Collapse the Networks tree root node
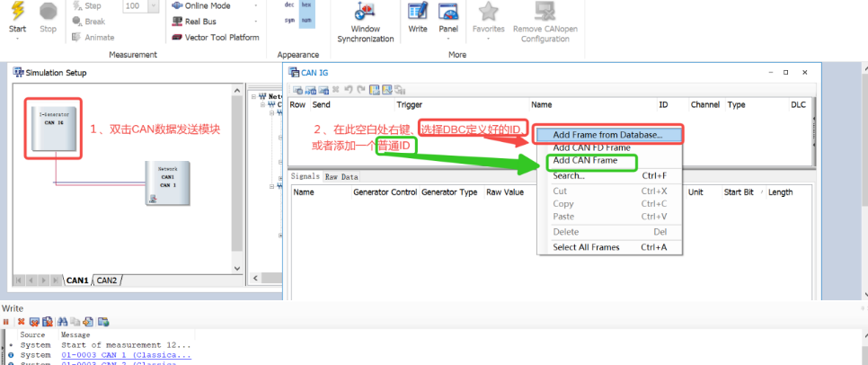868x365 pixels. [253, 96]
